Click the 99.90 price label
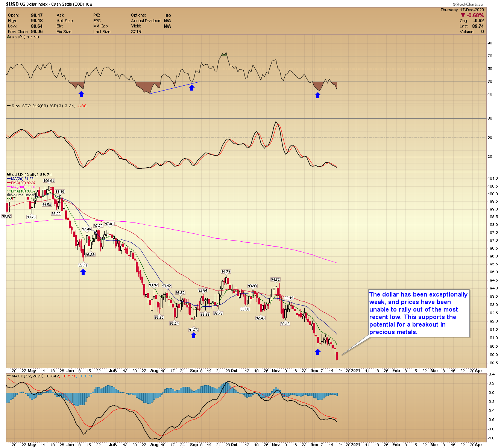The image size is (504, 448). coord(60,192)
